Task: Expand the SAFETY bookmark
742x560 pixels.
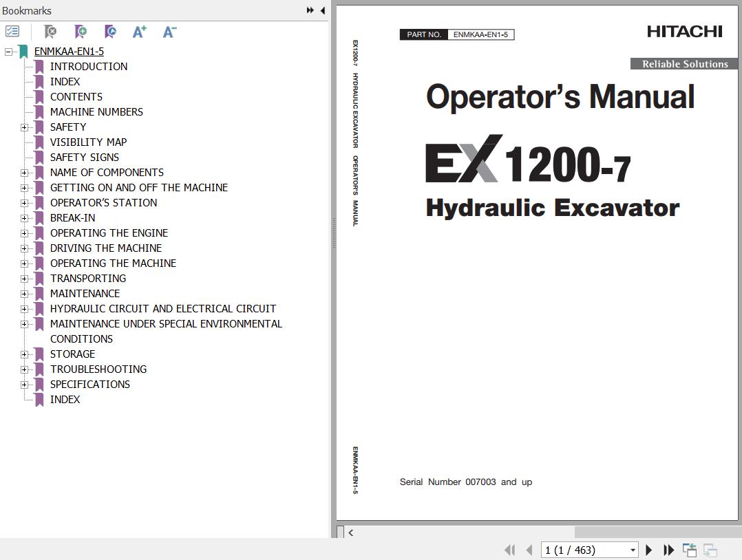Action: point(24,127)
